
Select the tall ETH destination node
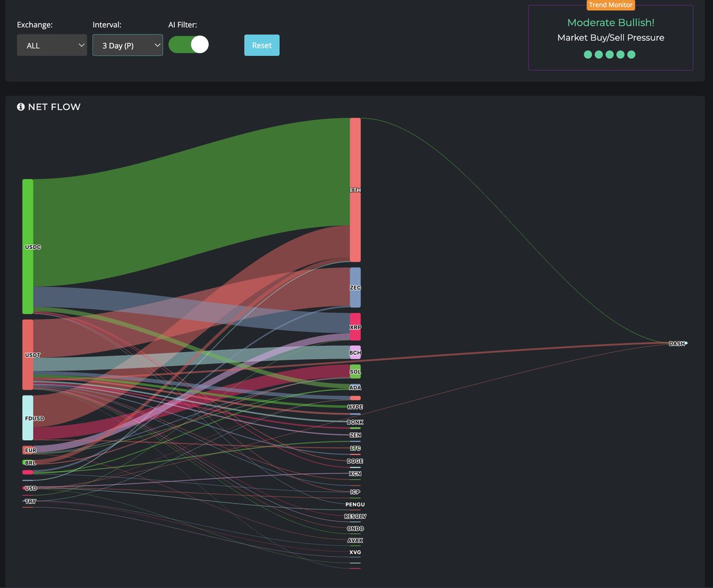[355, 189]
